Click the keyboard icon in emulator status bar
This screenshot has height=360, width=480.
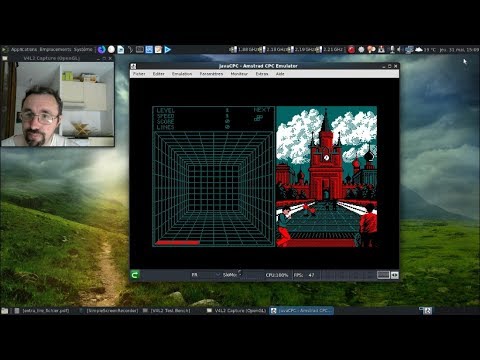[383, 275]
